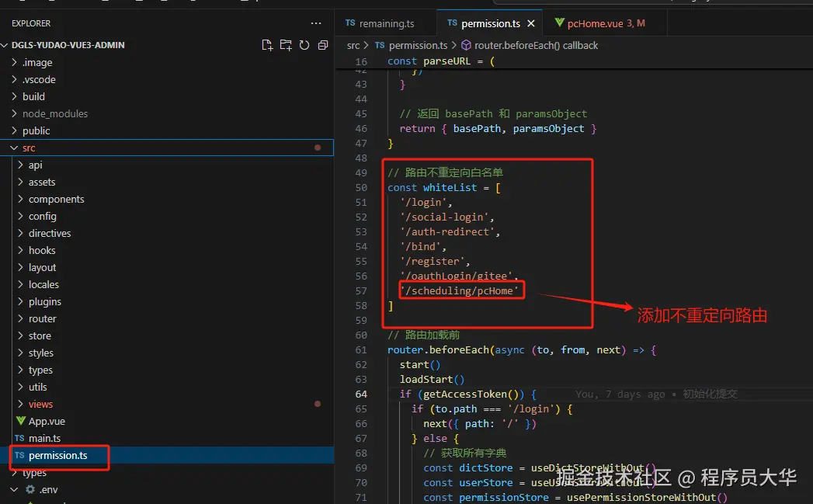The width and height of the screenshot is (813, 504).
Task: Click the router.beforeEach call on line 61
Action: [x=438, y=350]
